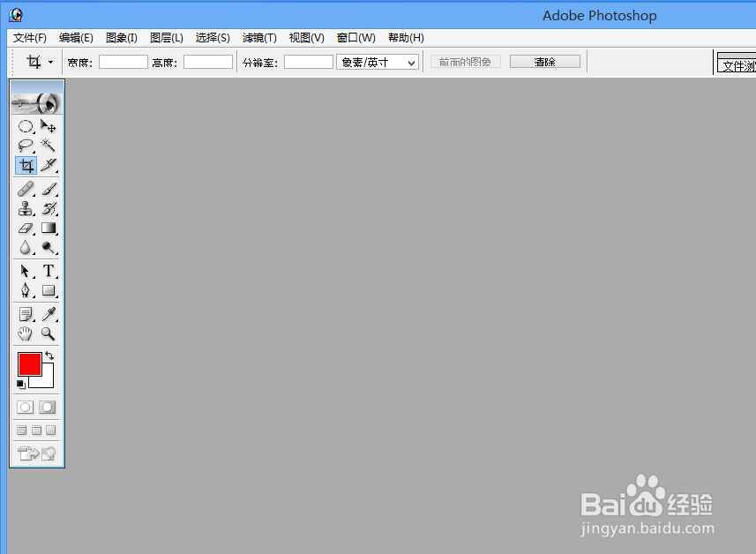
Task: Select the Magic Wand tool
Action: click(49, 146)
